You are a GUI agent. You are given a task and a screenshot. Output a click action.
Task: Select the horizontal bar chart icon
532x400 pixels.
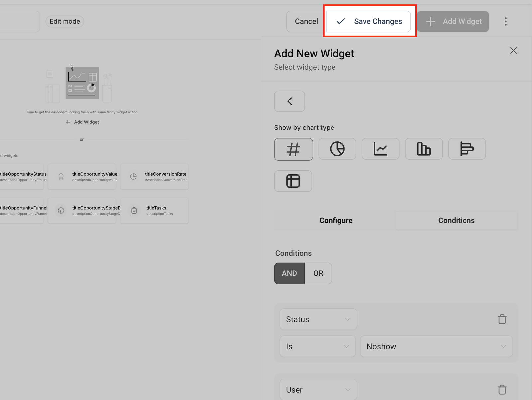[467, 149]
